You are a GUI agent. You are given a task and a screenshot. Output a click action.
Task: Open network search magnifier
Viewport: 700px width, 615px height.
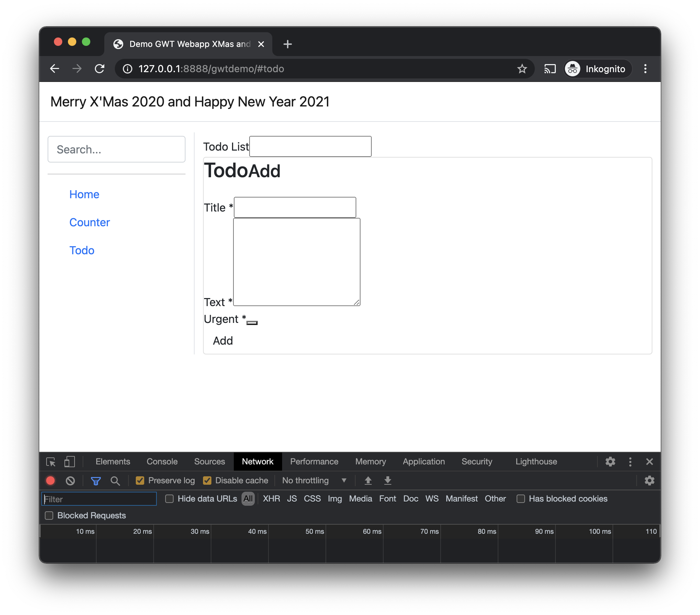115,481
